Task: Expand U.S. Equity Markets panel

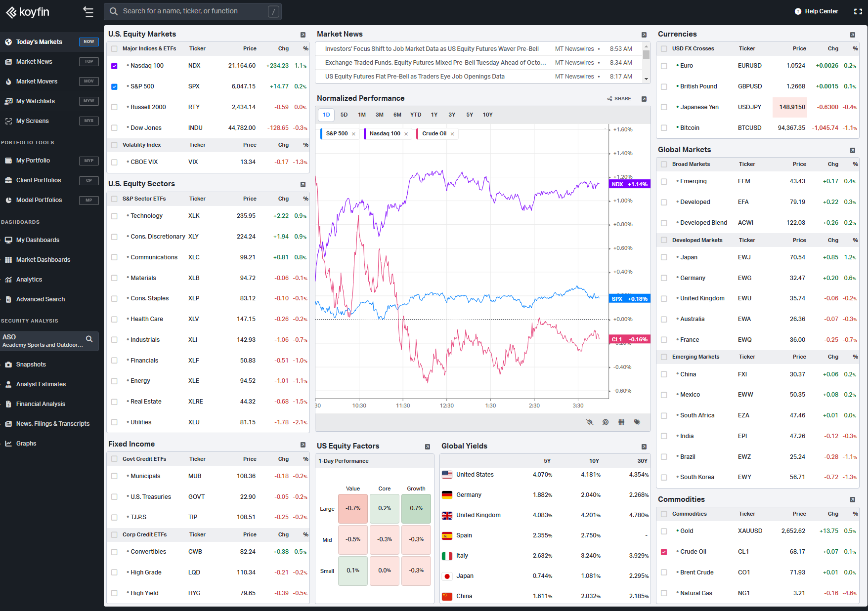Action: point(303,35)
